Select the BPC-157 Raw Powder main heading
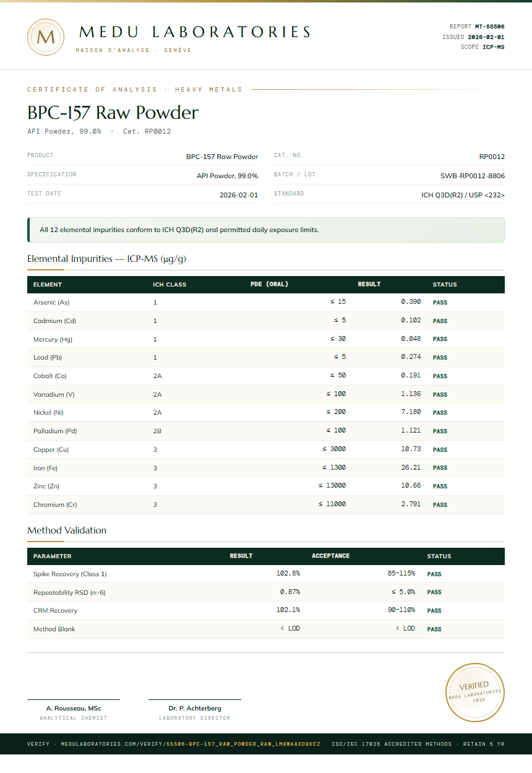The image size is (532, 773). tap(113, 113)
